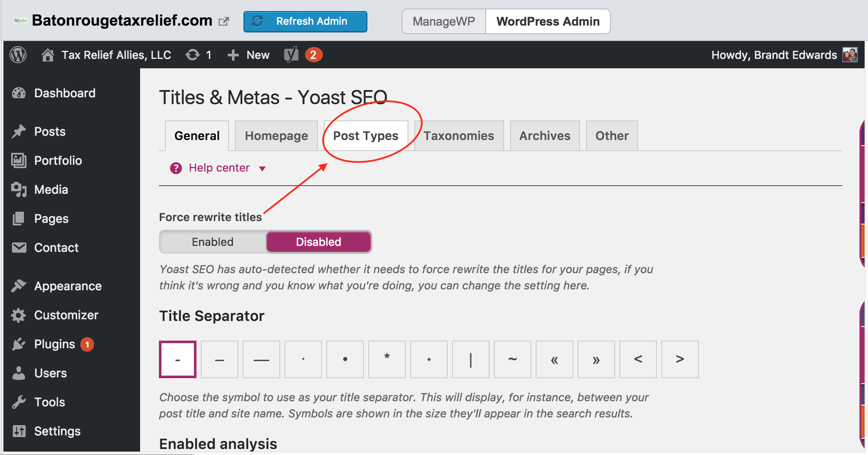Click the Posts pushpin icon

pos(19,131)
